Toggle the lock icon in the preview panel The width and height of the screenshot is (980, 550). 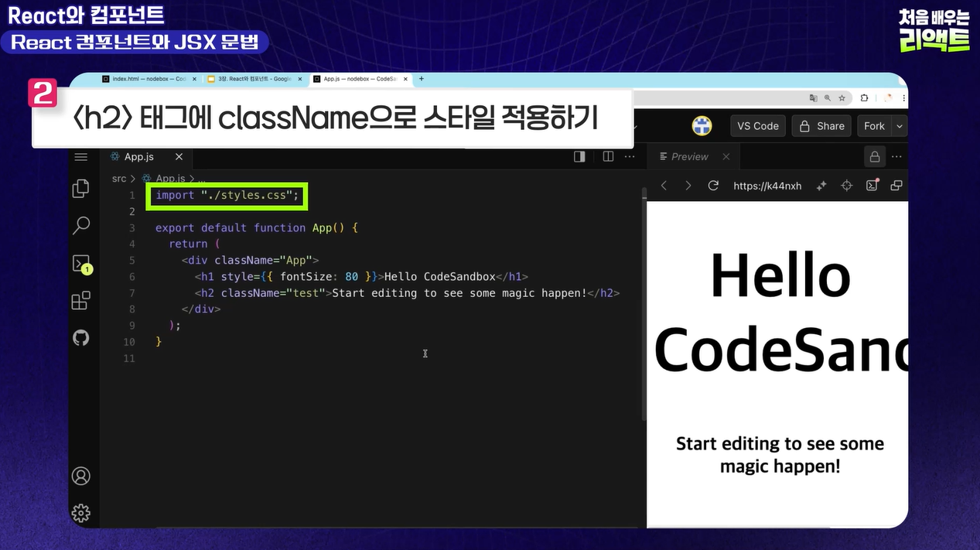pos(875,157)
